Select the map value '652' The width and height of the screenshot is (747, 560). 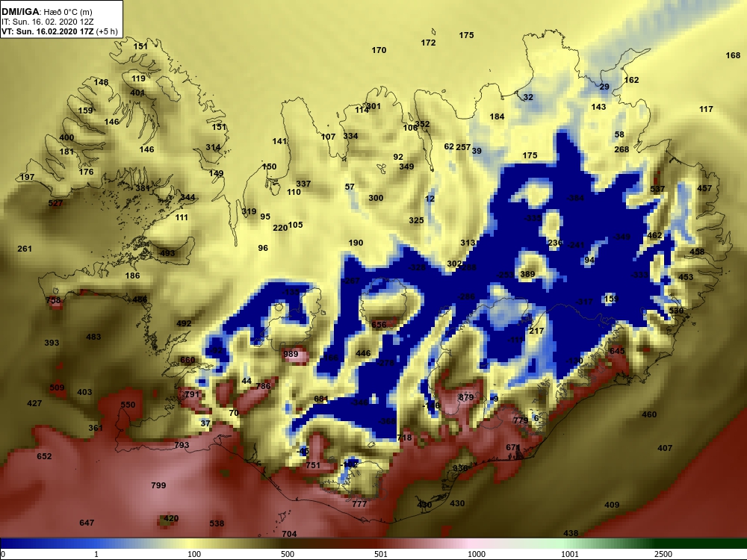(44, 455)
